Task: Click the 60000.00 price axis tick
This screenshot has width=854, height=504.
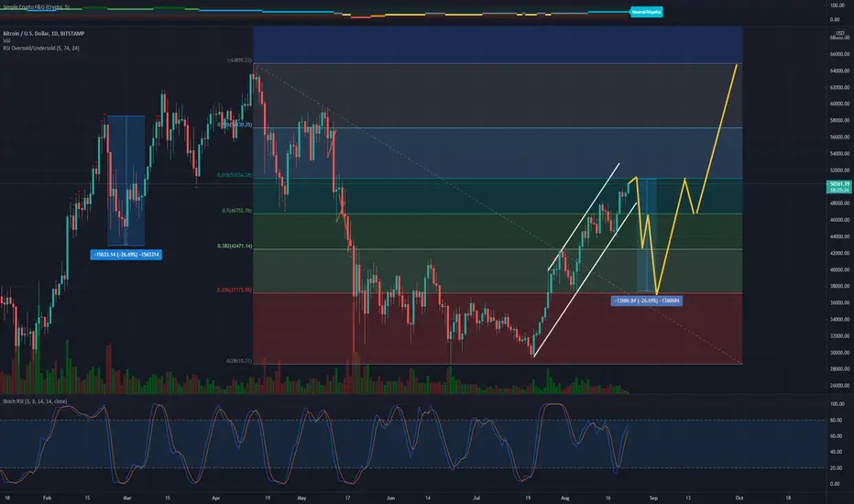Action: (839, 104)
